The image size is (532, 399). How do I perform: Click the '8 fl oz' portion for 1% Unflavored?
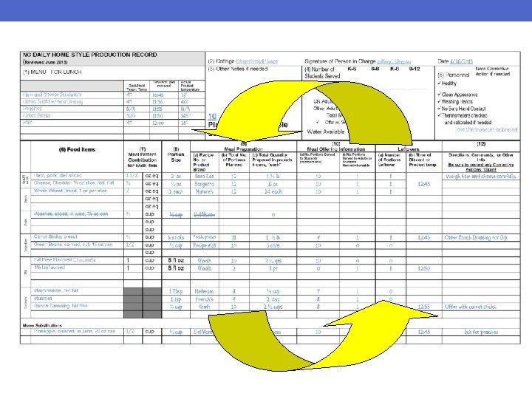coord(176,268)
